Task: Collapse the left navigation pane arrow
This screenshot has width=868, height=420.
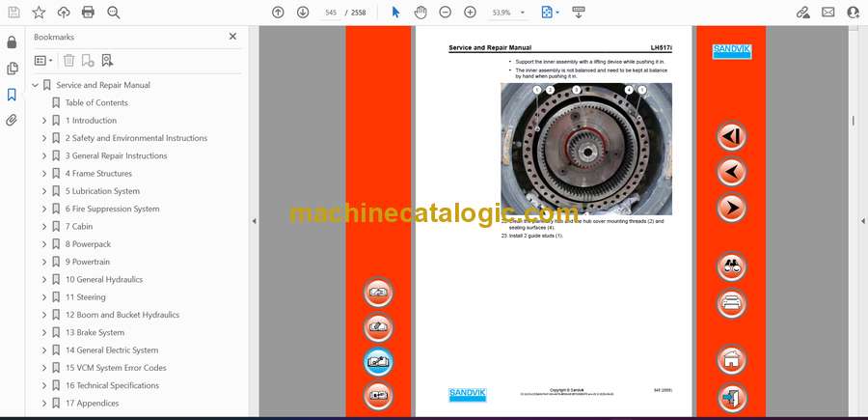Action: (x=254, y=221)
